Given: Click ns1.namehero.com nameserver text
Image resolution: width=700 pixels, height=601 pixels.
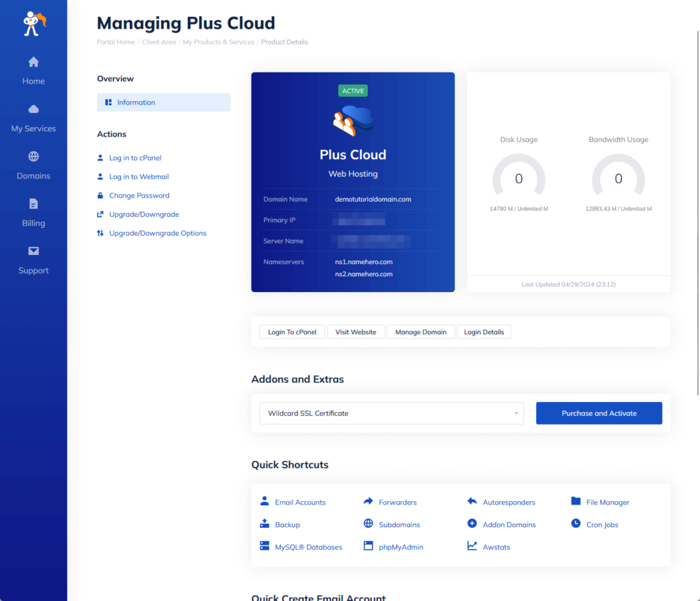Looking at the screenshot, I should (364, 262).
